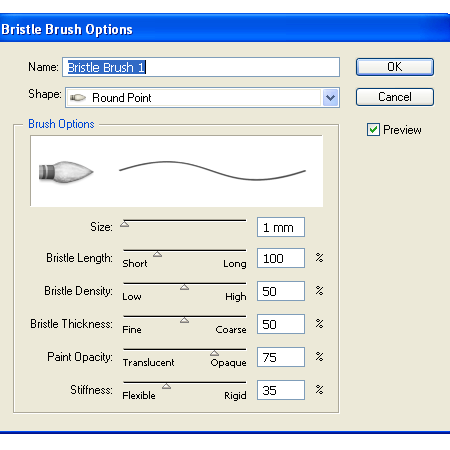Click the Opaque label under Paint Opacity
Image resolution: width=450 pixels, height=450 pixels.
pos(228,363)
